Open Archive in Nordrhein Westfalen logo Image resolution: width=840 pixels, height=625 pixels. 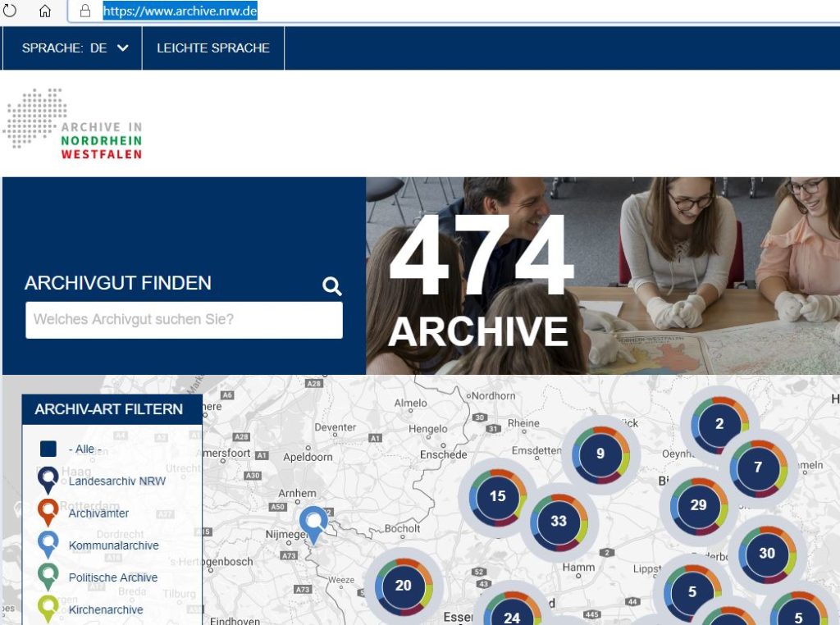pyautogui.click(x=73, y=124)
